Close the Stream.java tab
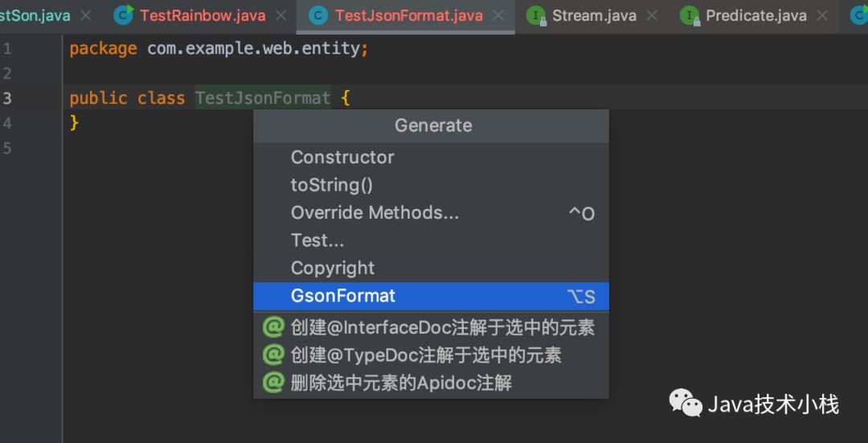 click(652, 15)
